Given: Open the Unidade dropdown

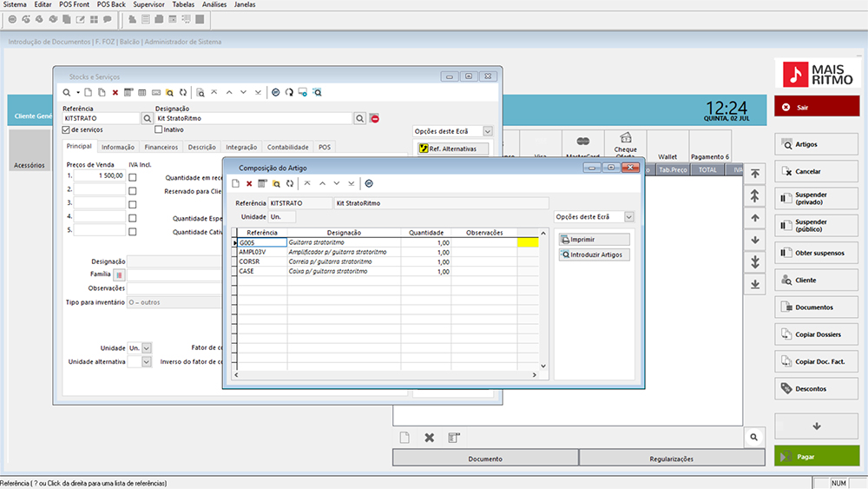Looking at the screenshot, I should (146, 348).
